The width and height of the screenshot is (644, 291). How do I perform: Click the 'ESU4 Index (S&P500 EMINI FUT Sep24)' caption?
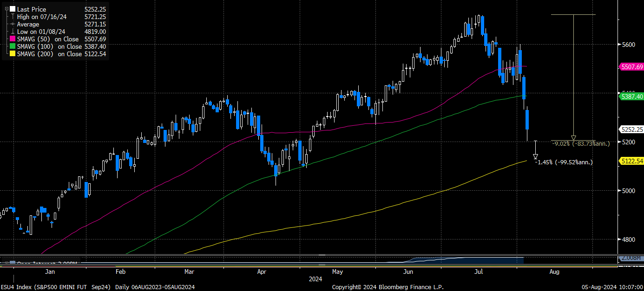[x=56, y=287]
